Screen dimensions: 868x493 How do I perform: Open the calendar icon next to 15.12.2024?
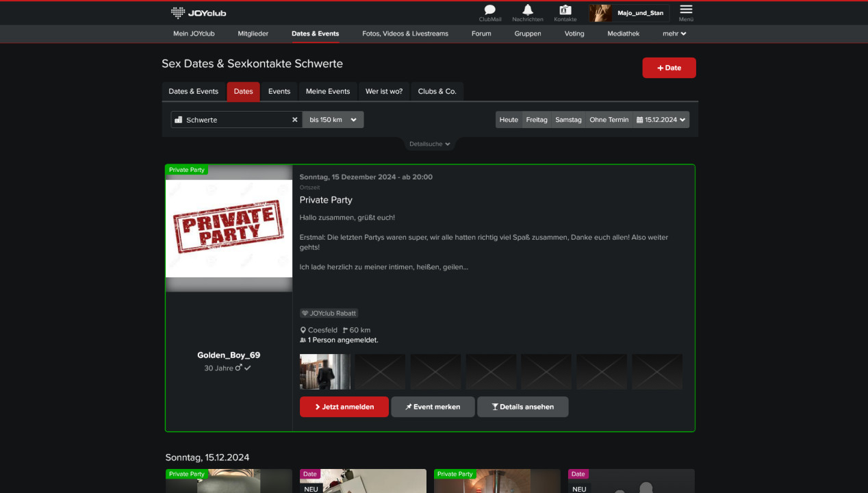tap(641, 119)
